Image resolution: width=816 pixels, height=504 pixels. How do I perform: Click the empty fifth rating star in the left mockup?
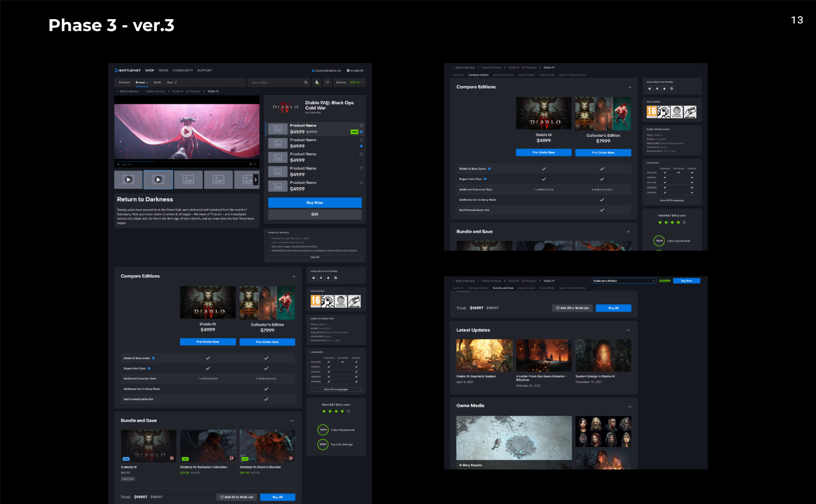[x=348, y=411]
